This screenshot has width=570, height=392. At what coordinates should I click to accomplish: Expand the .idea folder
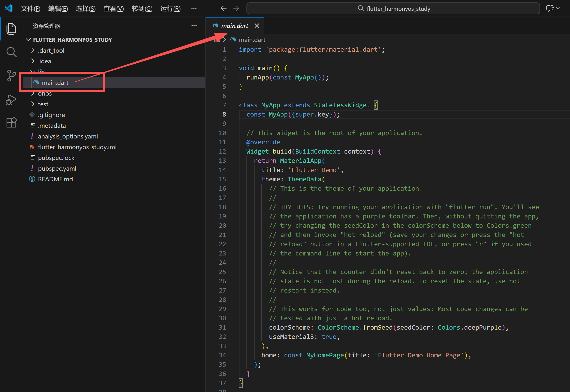pyautogui.click(x=44, y=61)
